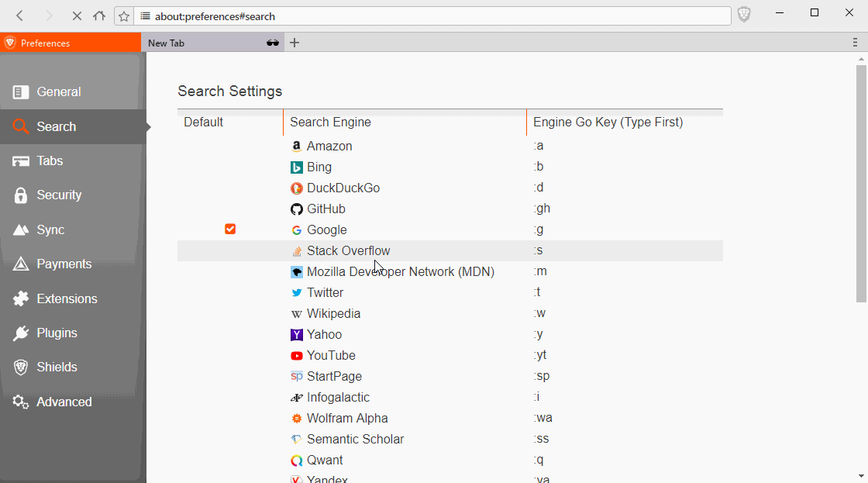868x483 pixels.
Task: Open a new tab with the plus button
Action: tap(294, 43)
